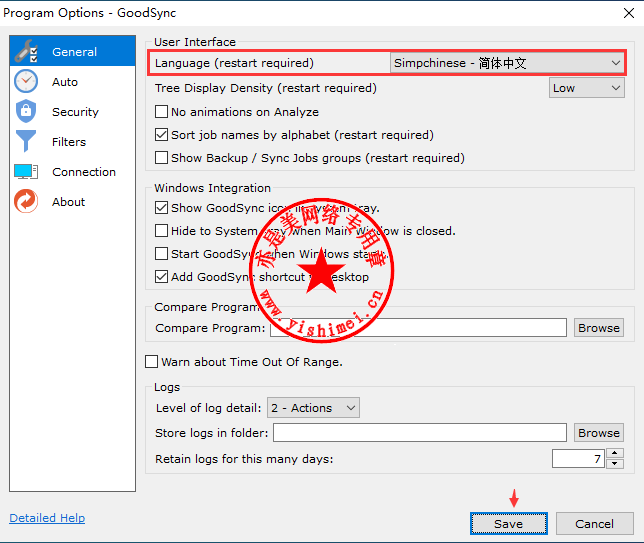Click the Connection monitor icon

coord(26,171)
